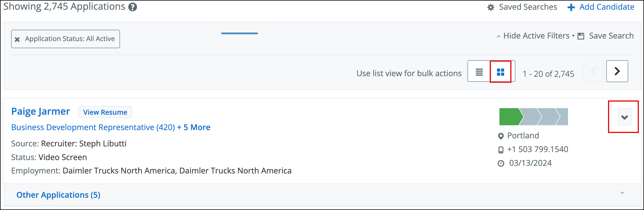Switch to grid card view
The width and height of the screenshot is (644, 210).
501,72
